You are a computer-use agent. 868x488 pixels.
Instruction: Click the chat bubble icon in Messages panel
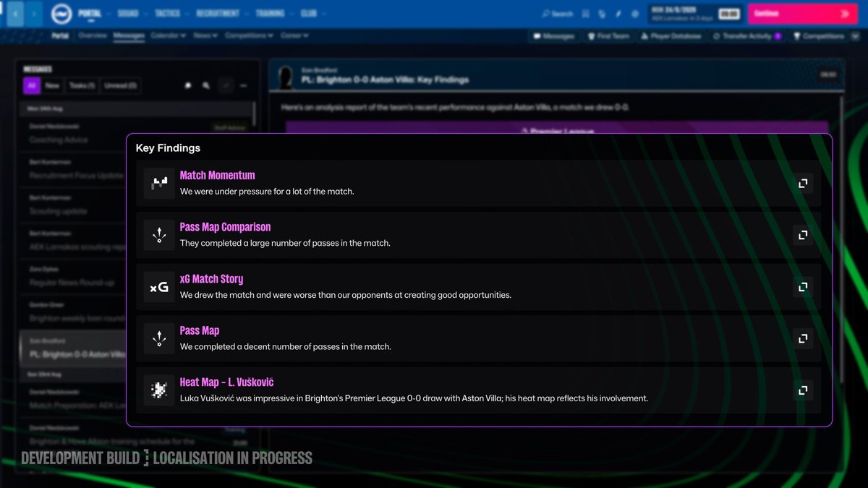point(188,85)
